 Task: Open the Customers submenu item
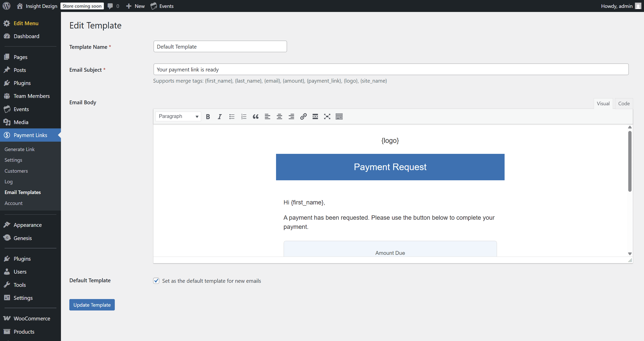pyautogui.click(x=16, y=171)
